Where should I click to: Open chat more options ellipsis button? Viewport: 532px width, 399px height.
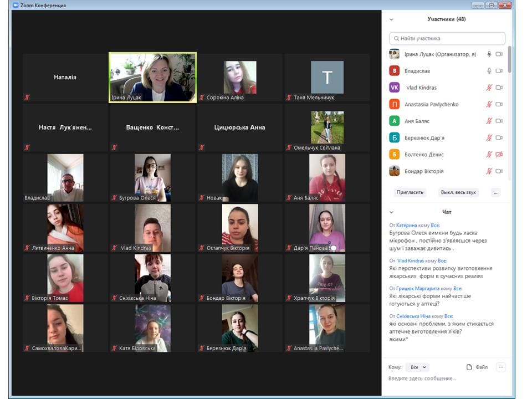(501, 367)
